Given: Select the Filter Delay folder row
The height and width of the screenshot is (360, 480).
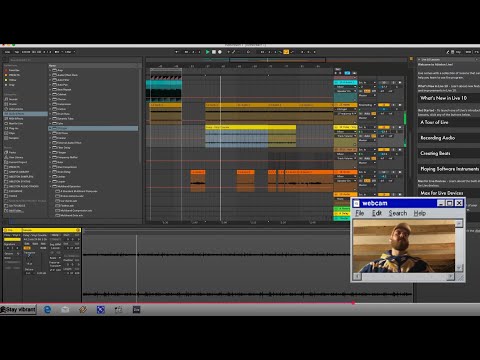Looking at the screenshot, I should (x=93, y=148).
